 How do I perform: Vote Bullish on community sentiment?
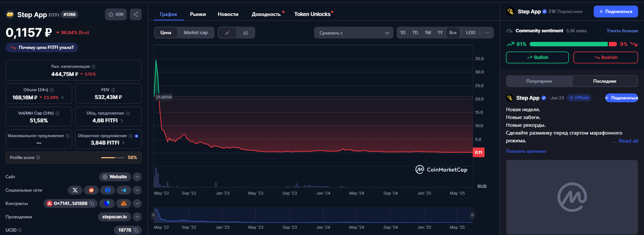(x=537, y=57)
